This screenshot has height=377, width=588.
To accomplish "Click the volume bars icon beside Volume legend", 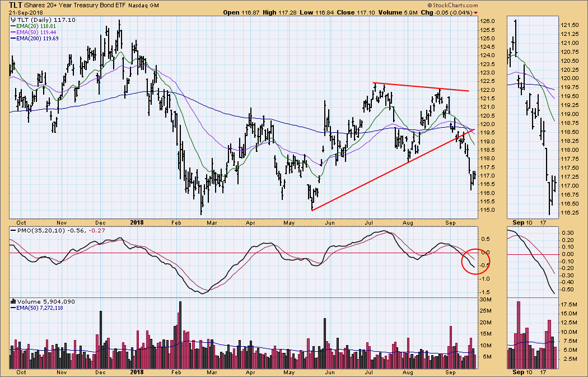I will point(13,301).
